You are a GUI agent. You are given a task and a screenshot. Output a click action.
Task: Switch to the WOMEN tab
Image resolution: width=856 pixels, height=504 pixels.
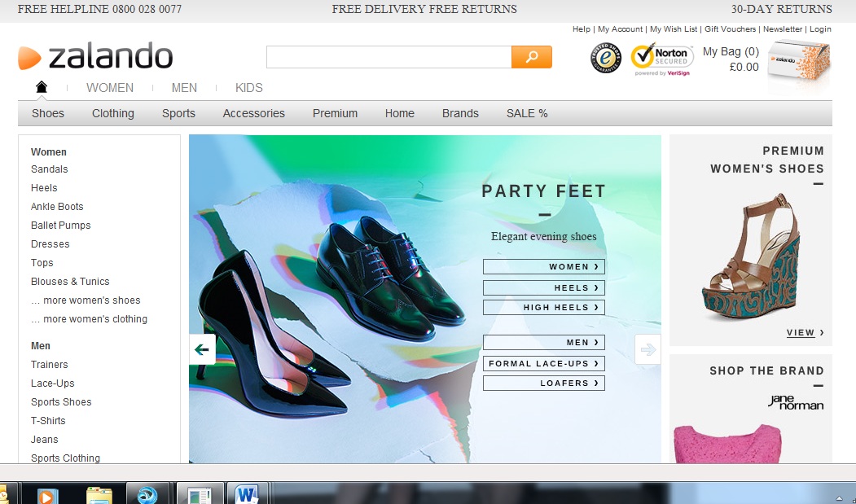click(110, 87)
